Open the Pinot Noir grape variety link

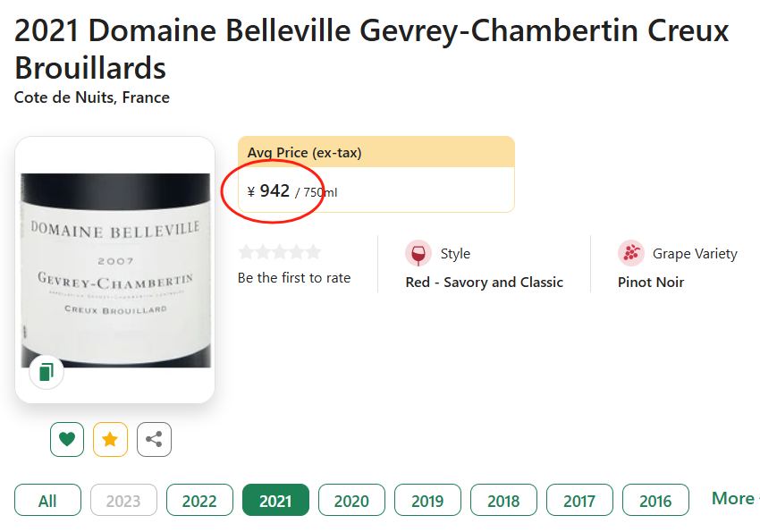651,283
